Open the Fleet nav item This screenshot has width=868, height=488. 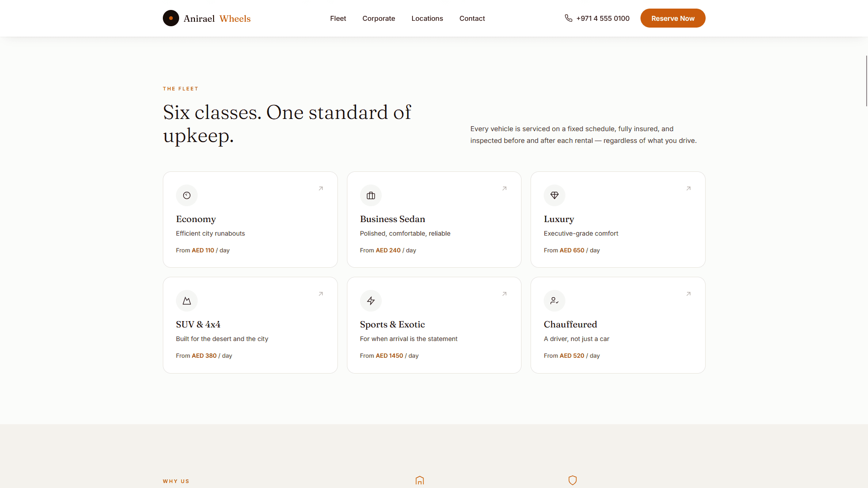click(x=338, y=19)
